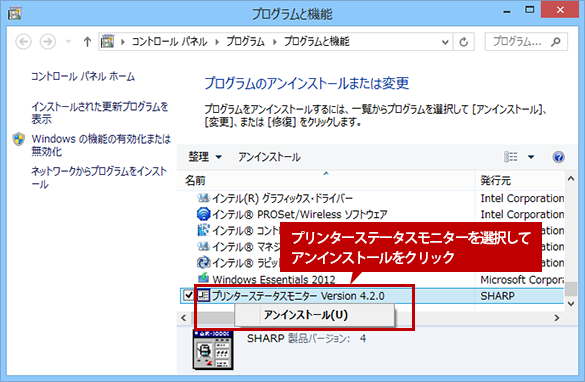This screenshot has height=382, width=585.
Task: Open the Help button
Action: [x=558, y=157]
